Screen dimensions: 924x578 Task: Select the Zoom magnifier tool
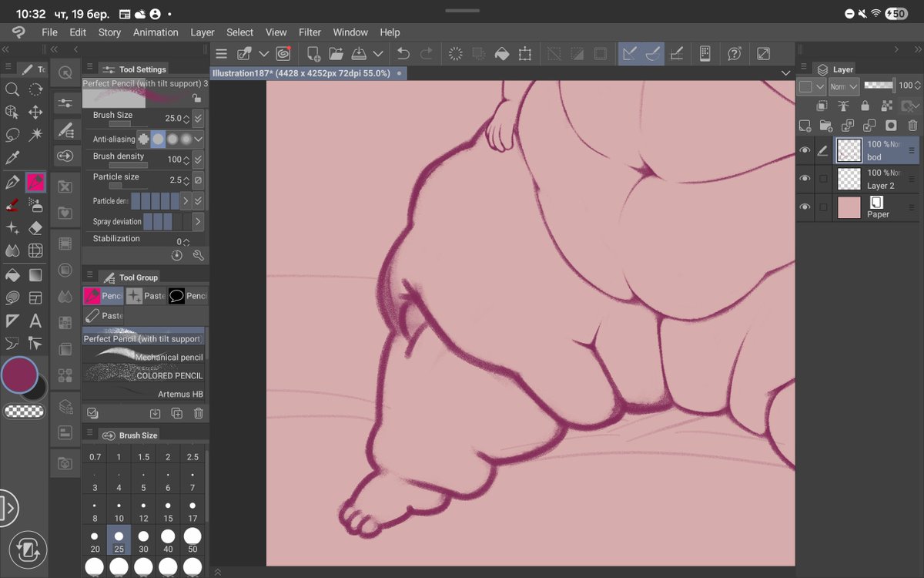[12, 89]
